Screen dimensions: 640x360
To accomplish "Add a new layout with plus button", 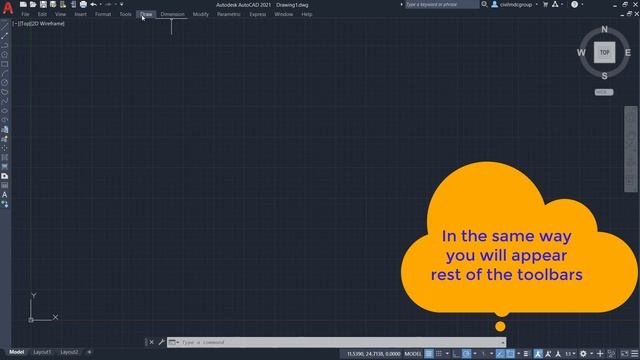I will pyautogui.click(x=89, y=352).
